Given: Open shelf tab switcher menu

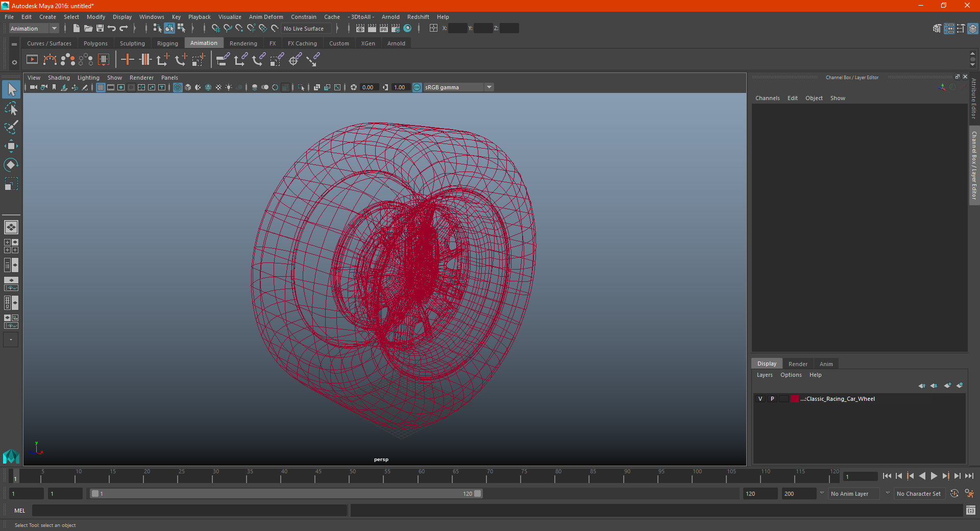Looking at the screenshot, I should (x=14, y=44).
